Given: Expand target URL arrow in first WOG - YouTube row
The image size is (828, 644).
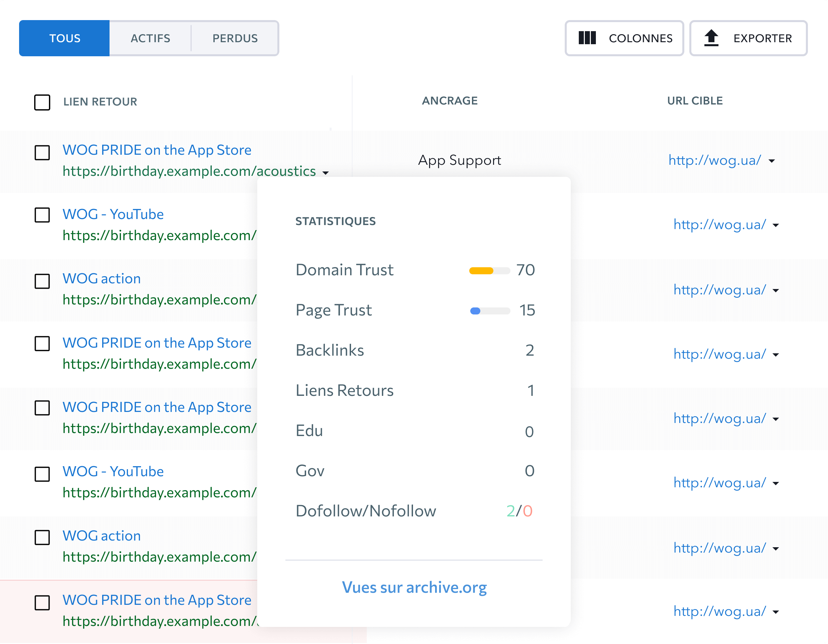Looking at the screenshot, I should coord(776,225).
